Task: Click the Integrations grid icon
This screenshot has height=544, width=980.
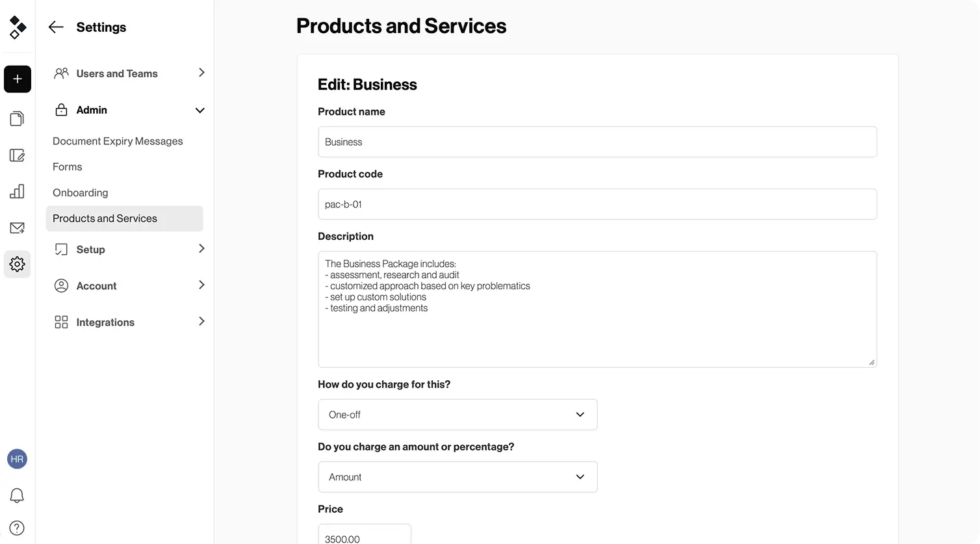Action: (x=60, y=322)
